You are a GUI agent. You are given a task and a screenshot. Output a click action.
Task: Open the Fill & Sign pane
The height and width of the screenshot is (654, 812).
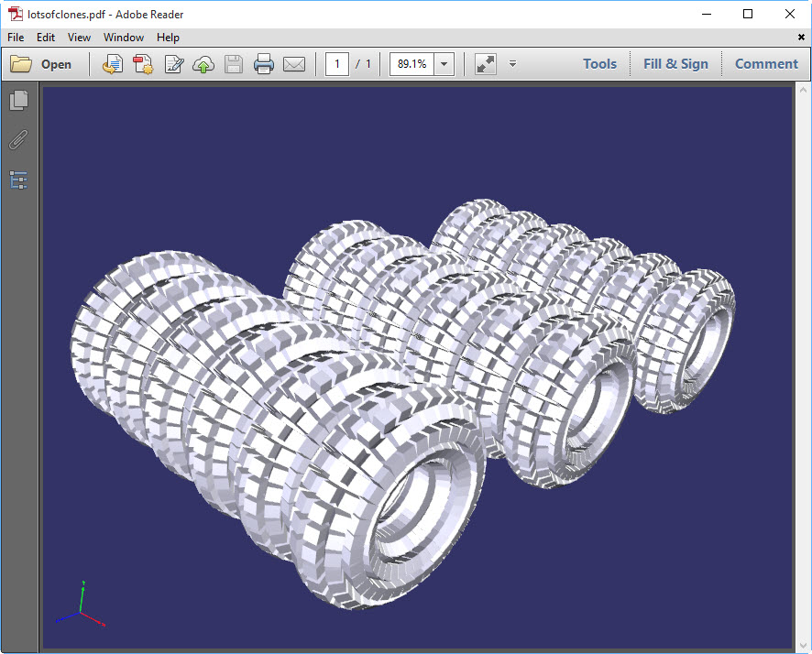675,64
